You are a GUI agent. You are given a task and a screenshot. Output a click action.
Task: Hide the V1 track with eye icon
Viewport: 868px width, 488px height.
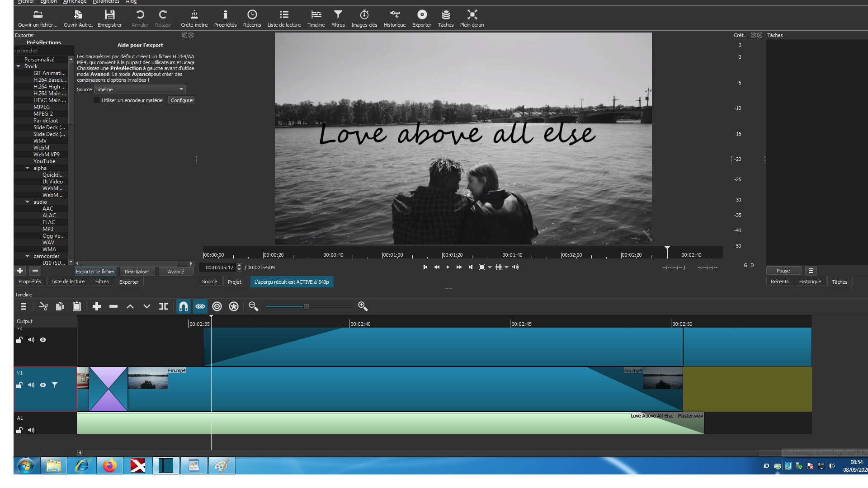click(43, 385)
